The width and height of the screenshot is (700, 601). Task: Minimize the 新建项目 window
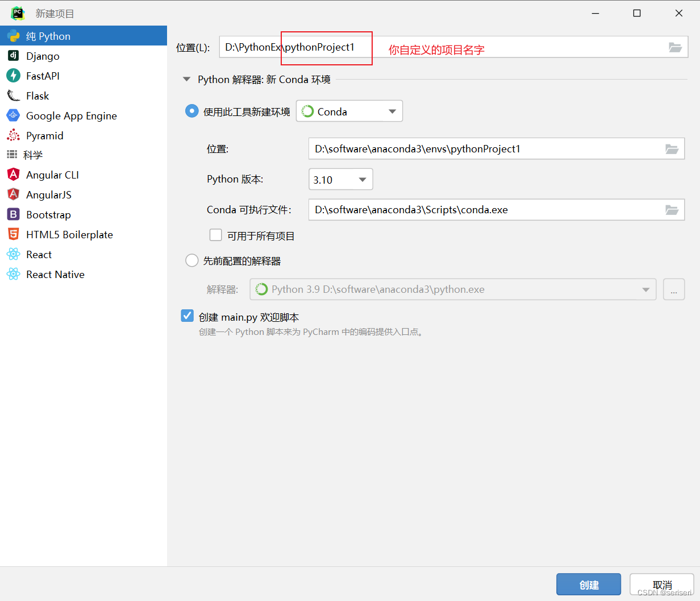(595, 13)
